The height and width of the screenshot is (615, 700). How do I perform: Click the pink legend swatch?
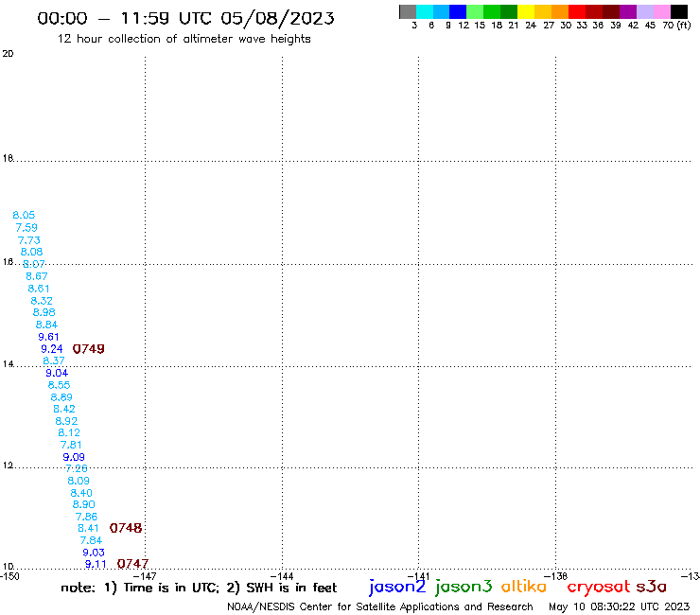[661, 11]
